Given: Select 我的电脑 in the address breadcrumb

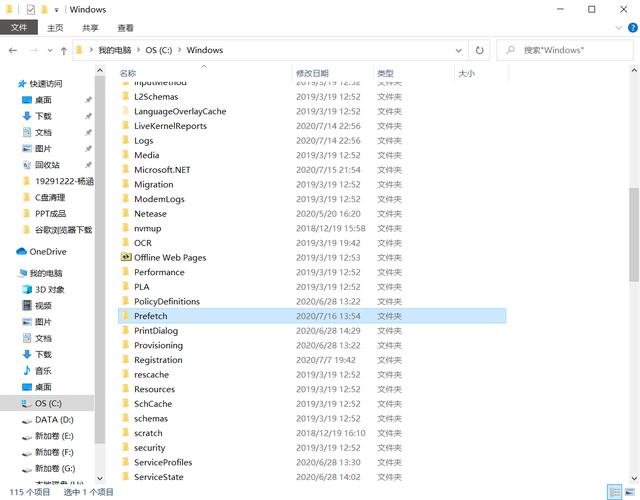Looking at the screenshot, I should [x=115, y=50].
